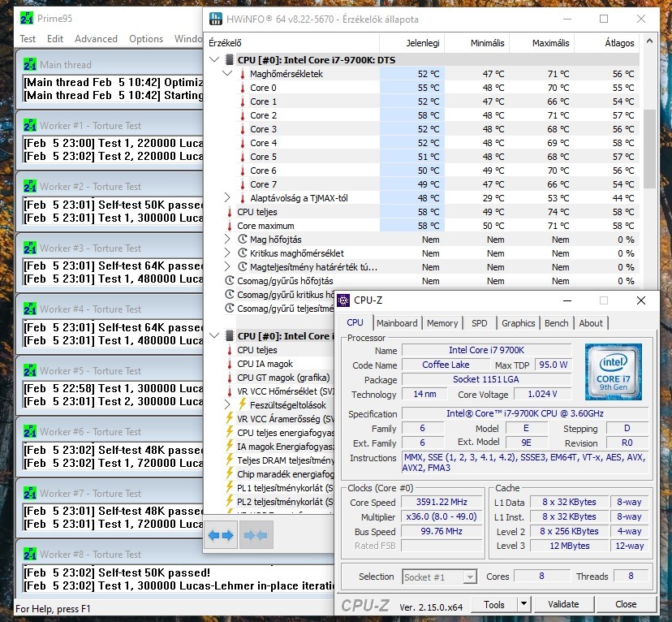Click Worker #8 Torture Test window icon
The image size is (672, 622).
[30, 554]
